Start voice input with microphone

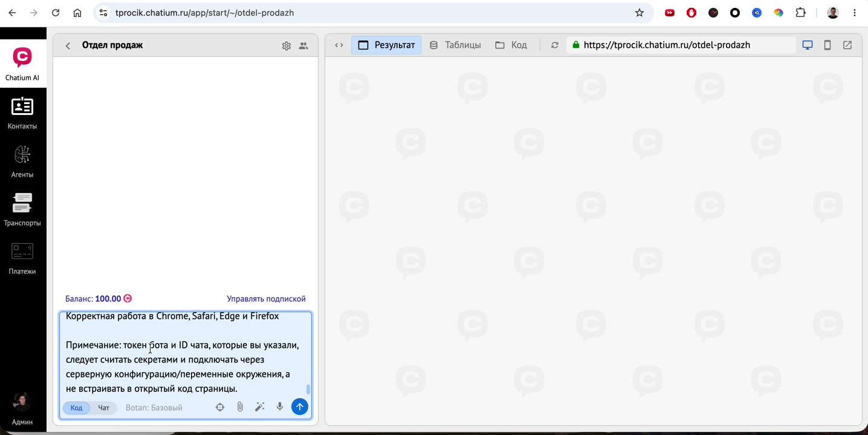pyautogui.click(x=280, y=407)
